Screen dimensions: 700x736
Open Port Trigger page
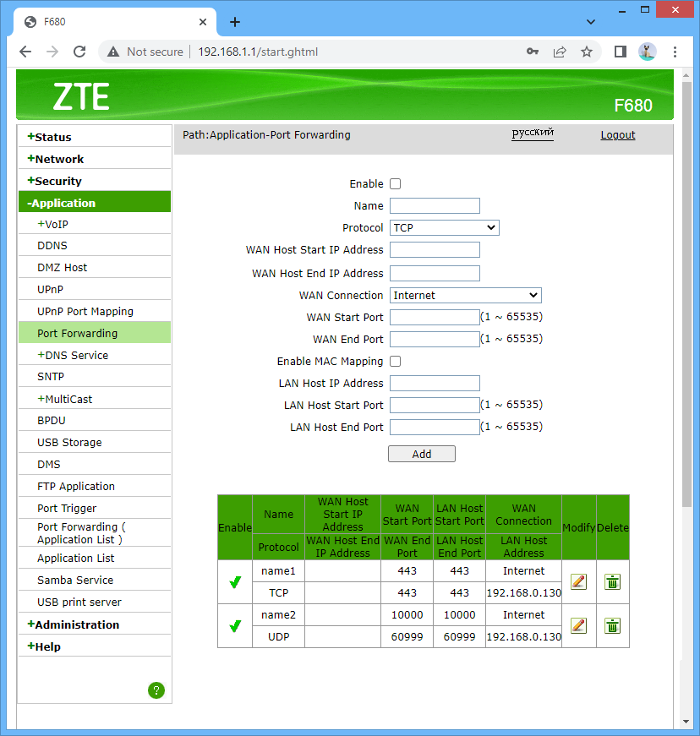[x=67, y=509]
